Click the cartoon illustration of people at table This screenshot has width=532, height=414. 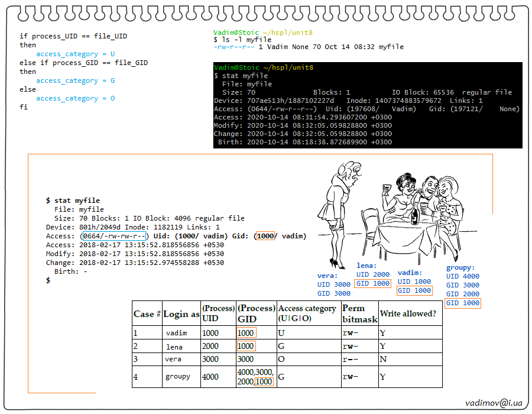click(392, 212)
